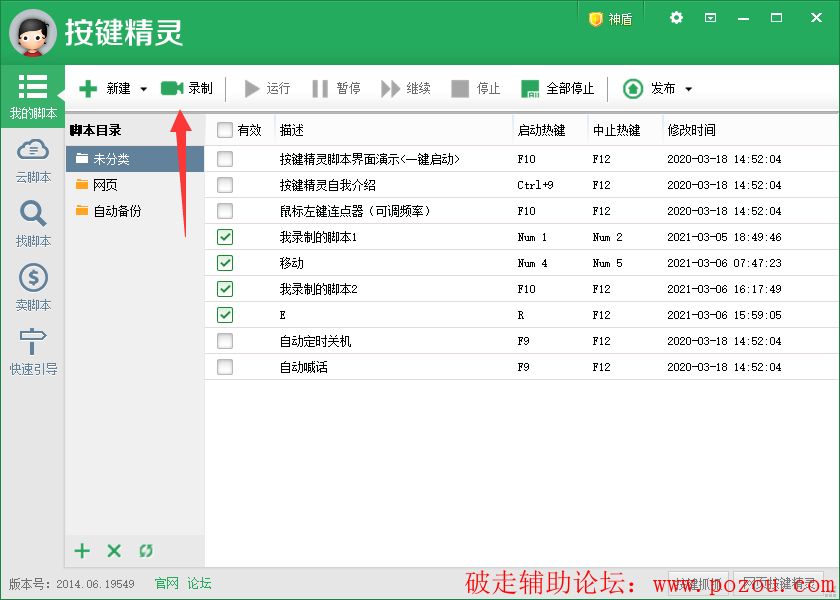Viewport: 840px width, 600px height.
Task: Open the 我的脚本 sidebar section
Action: 33,96
